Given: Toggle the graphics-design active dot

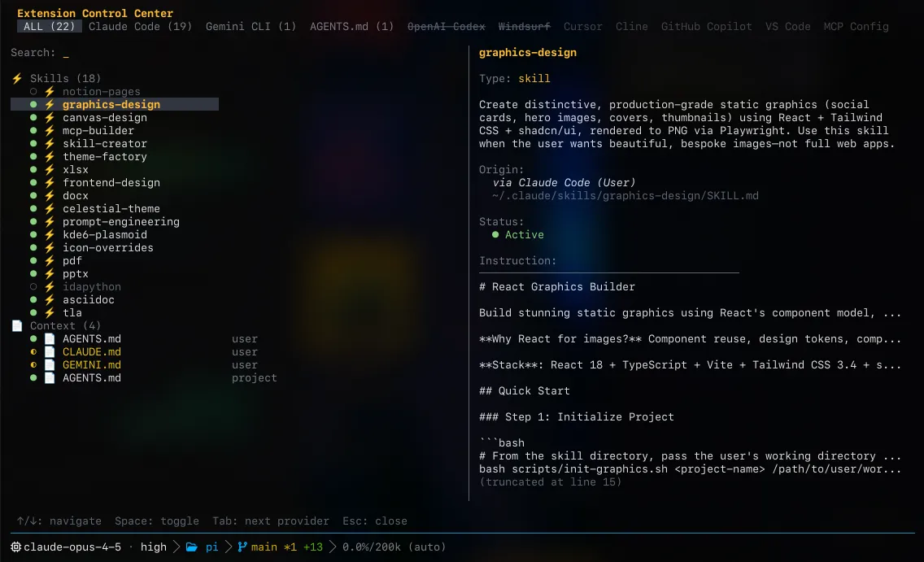Looking at the screenshot, I should 33,104.
